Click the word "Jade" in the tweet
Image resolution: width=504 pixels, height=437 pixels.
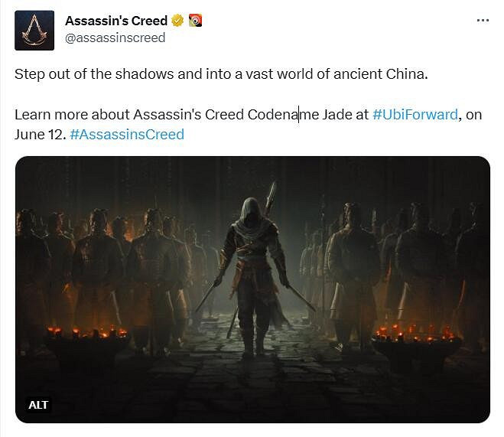coord(337,115)
